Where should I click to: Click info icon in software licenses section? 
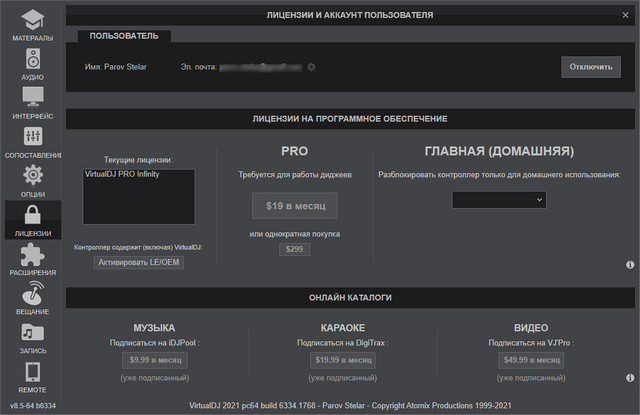coord(630,265)
